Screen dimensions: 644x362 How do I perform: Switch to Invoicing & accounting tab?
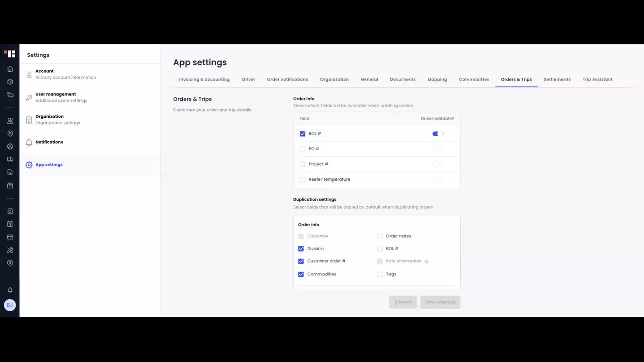204,79
